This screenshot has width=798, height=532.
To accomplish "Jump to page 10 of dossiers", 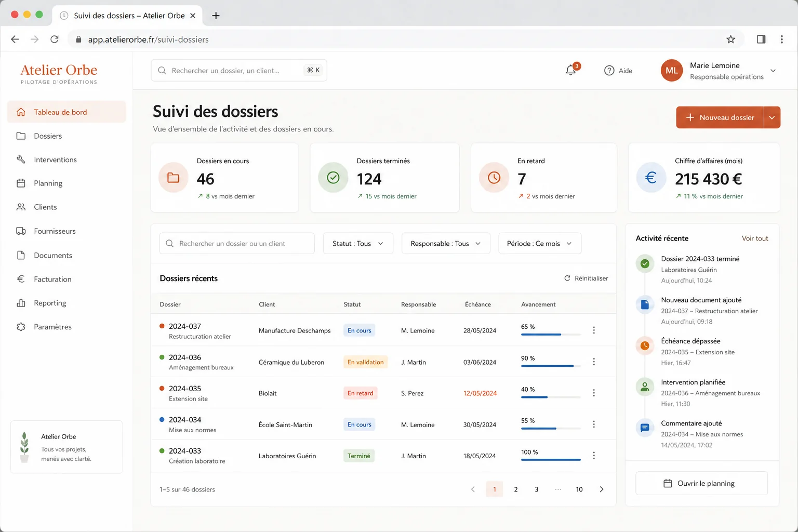I will 579,489.
